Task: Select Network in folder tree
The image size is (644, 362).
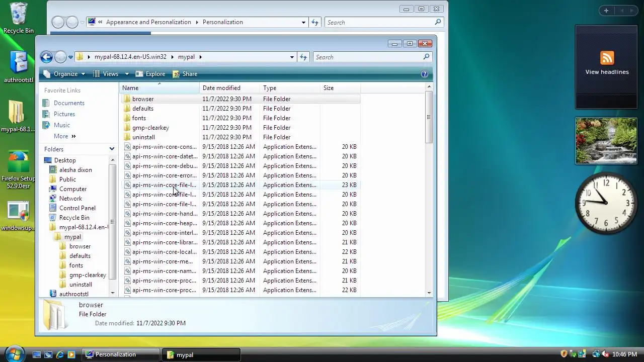Action: coord(70,199)
